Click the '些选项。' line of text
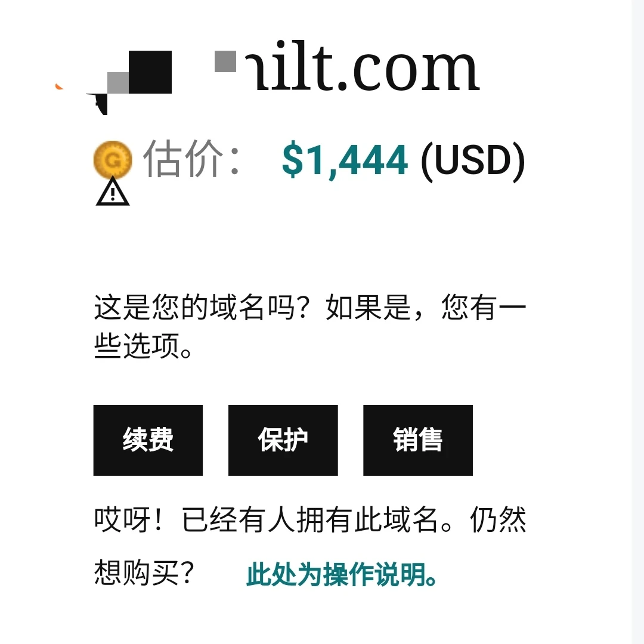 tap(143, 346)
